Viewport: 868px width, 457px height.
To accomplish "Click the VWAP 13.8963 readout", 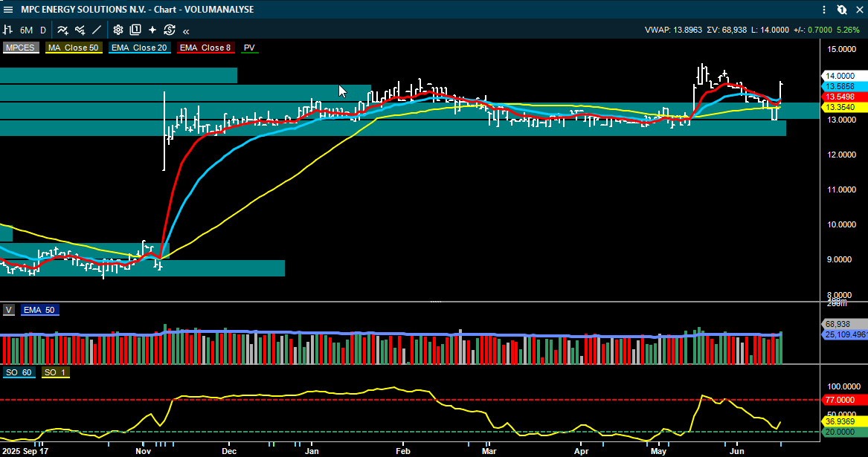I will pos(673,30).
